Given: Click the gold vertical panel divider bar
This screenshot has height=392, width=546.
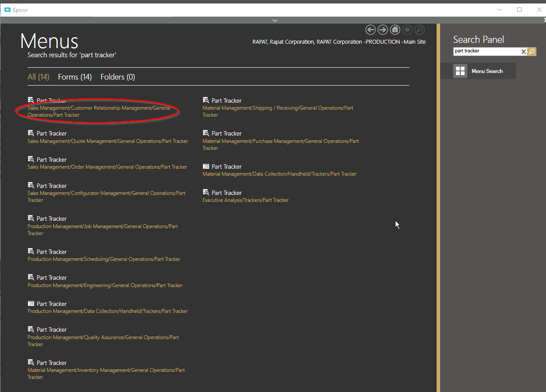Looking at the screenshot, I should (438, 208).
